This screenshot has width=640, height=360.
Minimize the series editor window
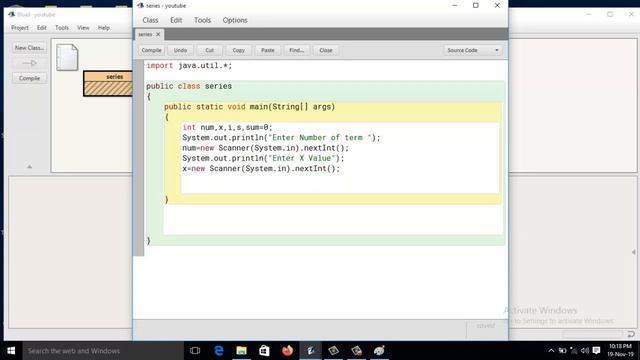455,5
